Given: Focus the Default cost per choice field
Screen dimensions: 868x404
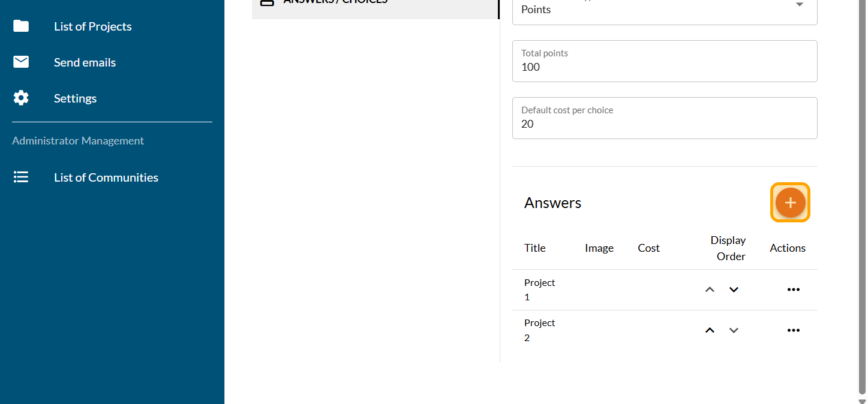Looking at the screenshot, I should pyautogui.click(x=664, y=123).
